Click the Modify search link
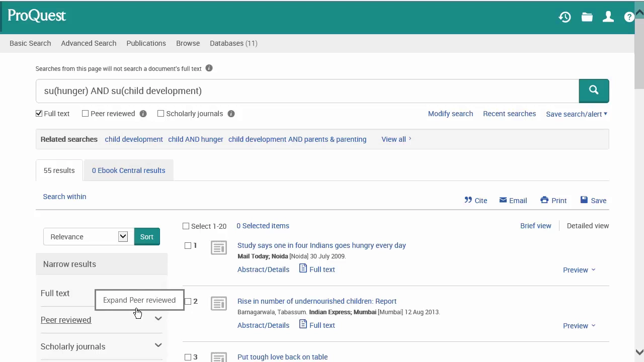Screen dimensions: 644x362 (450, 114)
